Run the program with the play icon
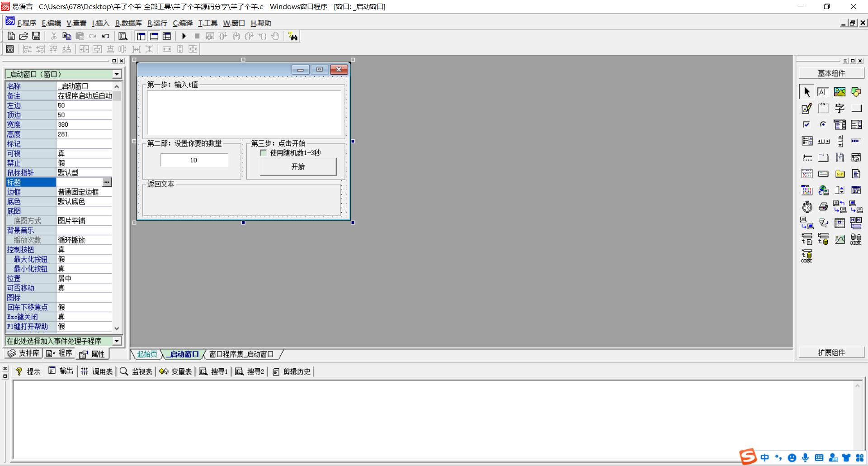868x466 pixels. (x=184, y=36)
